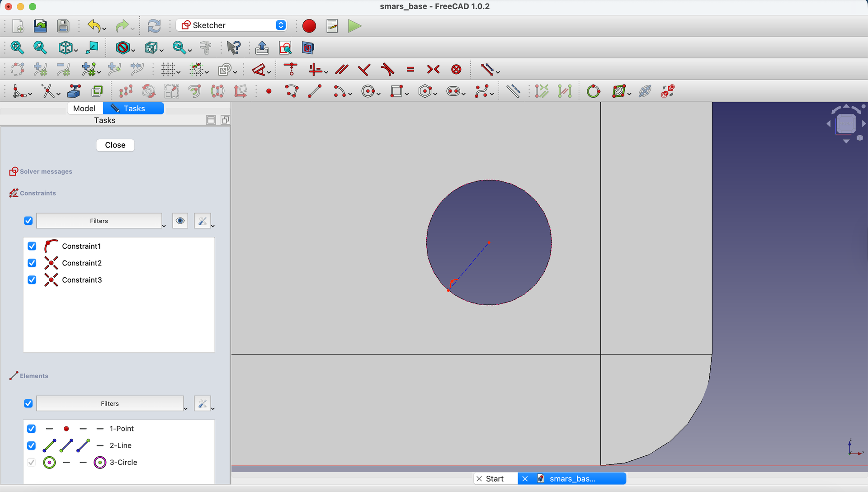Apply the Equal constraint tool

pyautogui.click(x=410, y=70)
